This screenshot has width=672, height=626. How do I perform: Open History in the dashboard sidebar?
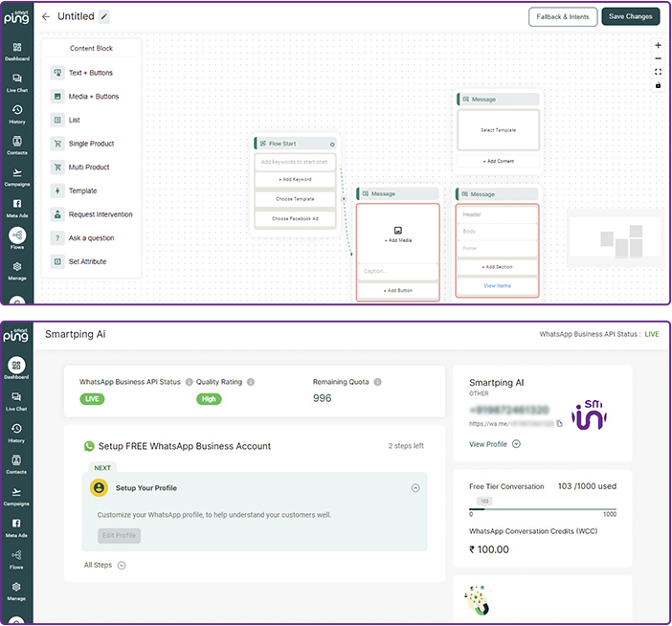point(16,434)
